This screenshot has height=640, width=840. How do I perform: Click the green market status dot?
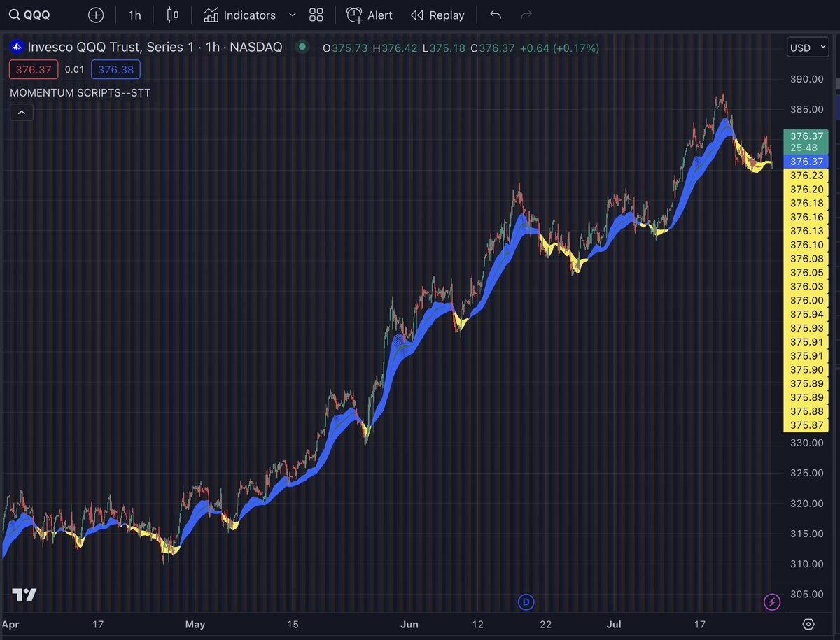coord(302,47)
